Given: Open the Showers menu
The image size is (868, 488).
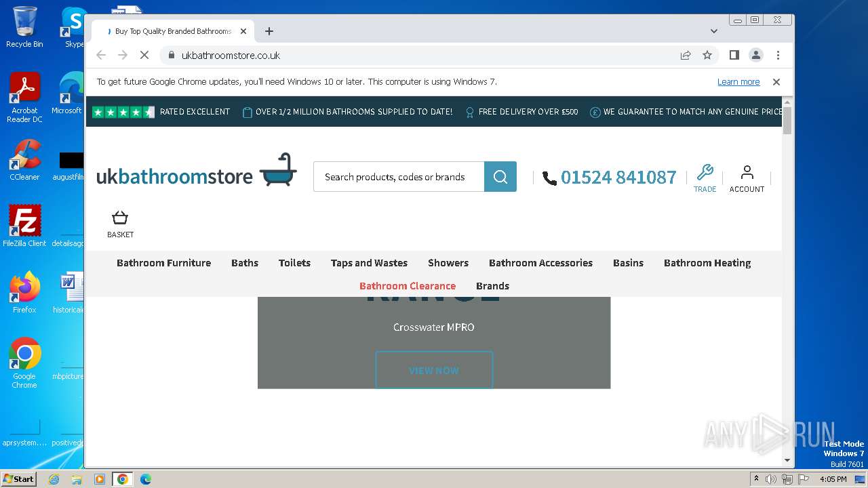Looking at the screenshot, I should tap(448, 263).
